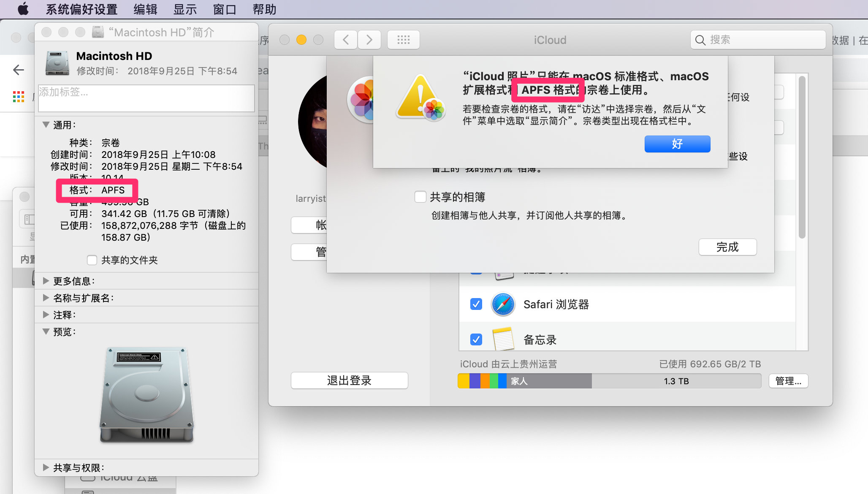Show all preferences grid button

click(x=404, y=40)
